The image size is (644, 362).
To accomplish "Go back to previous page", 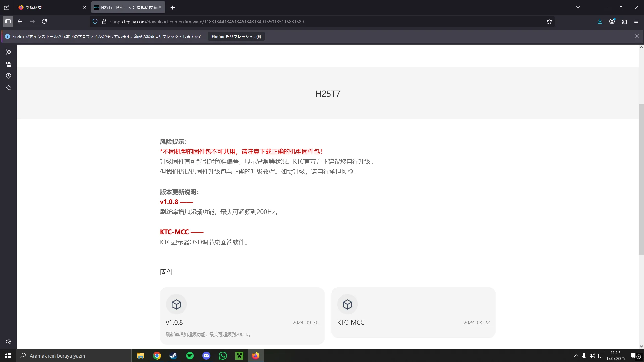I will [20, 21].
